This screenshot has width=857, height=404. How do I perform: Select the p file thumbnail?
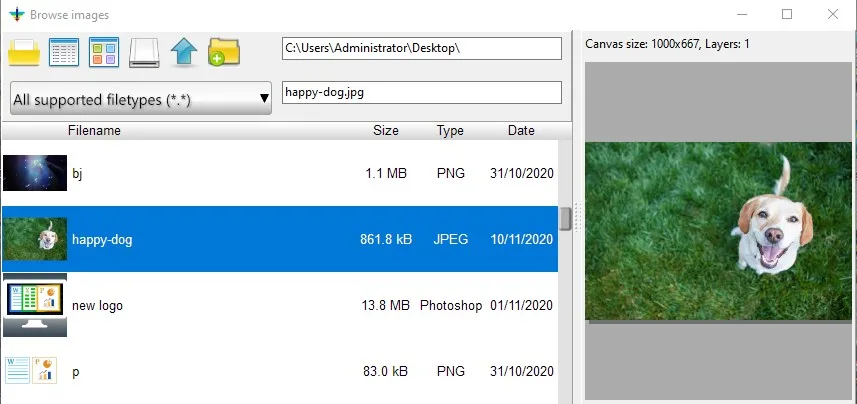31,370
